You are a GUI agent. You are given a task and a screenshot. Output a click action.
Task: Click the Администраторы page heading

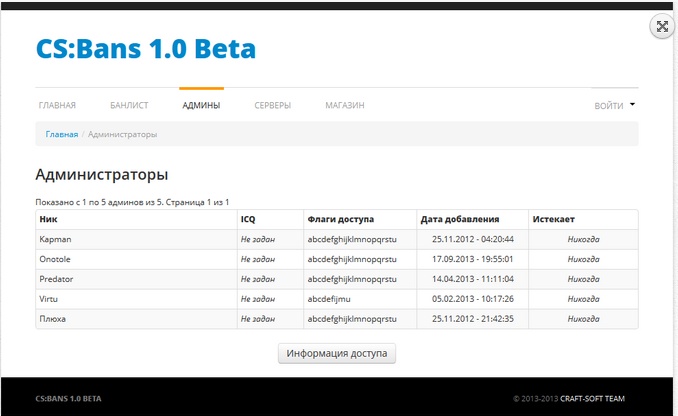point(102,175)
